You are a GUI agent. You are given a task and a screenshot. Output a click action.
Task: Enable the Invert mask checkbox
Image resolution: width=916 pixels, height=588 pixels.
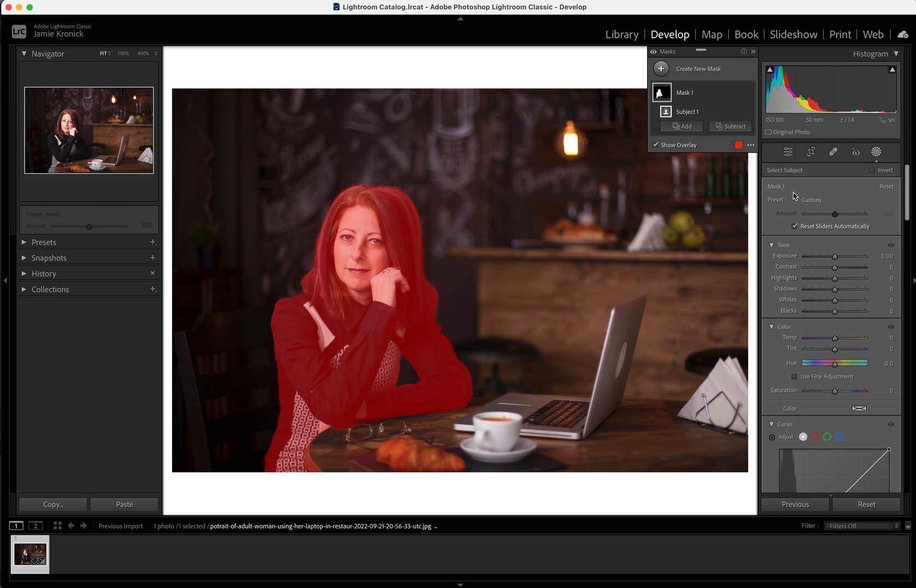[873, 170]
